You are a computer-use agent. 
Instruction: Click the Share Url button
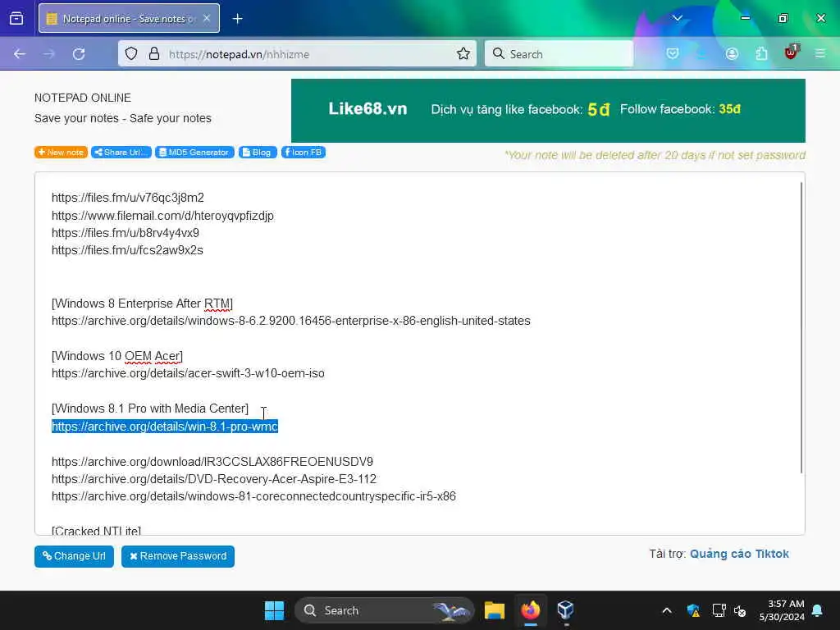[x=121, y=153]
